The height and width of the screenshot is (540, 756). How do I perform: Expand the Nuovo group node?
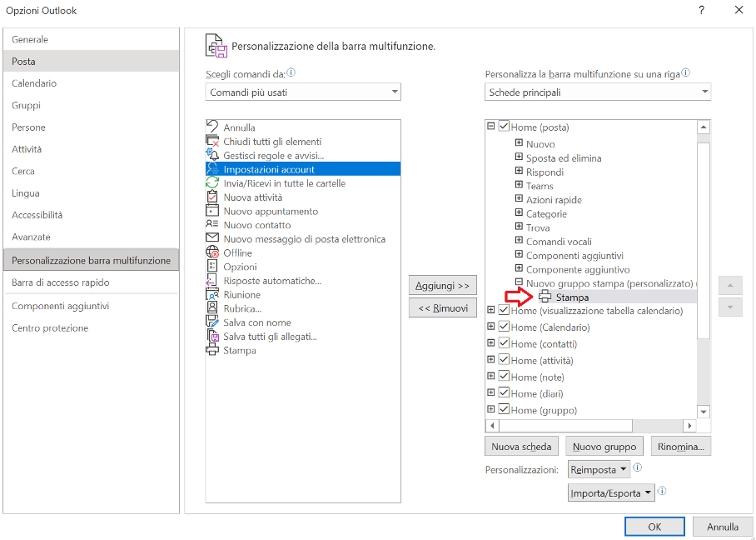point(519,142)
